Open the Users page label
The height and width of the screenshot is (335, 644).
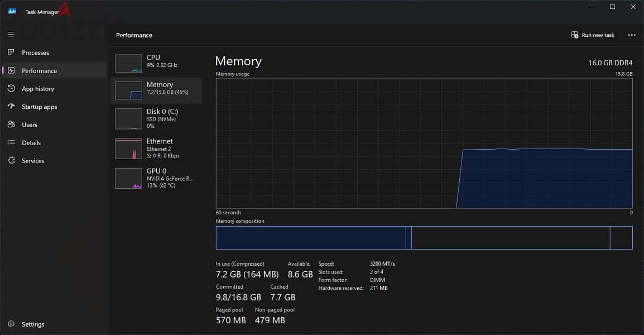[30, 125]
